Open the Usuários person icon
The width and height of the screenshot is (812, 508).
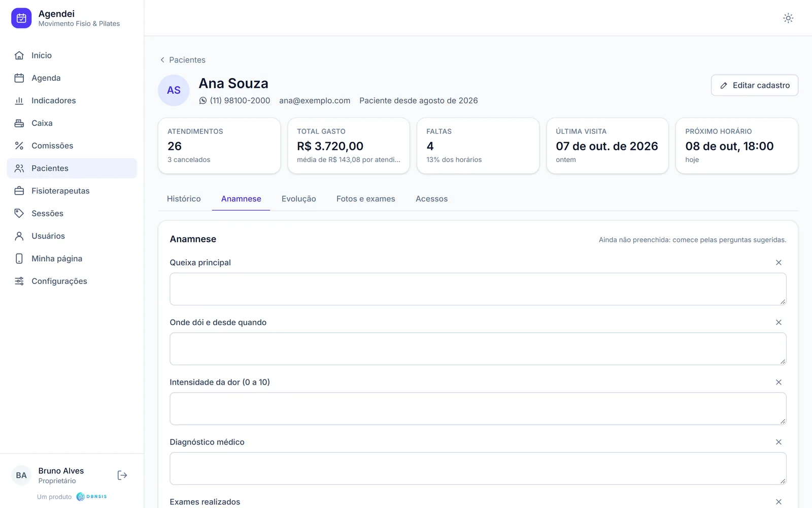coord(19,236)
